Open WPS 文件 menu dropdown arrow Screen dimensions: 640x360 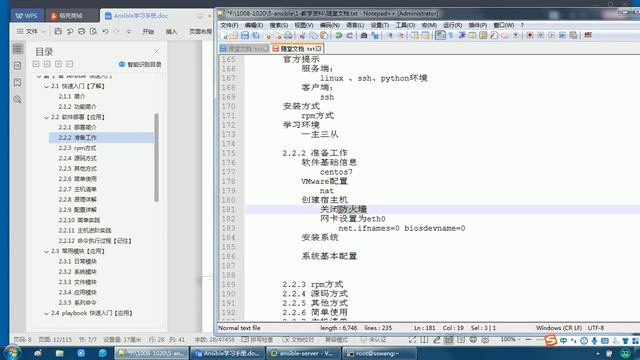pos(43,31)
